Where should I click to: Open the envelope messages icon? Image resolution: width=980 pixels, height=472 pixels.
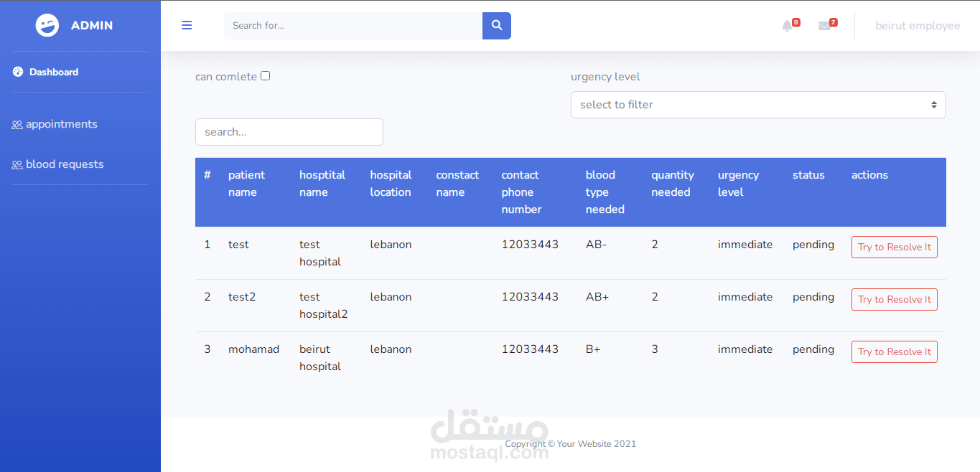(x=824, y=26)
